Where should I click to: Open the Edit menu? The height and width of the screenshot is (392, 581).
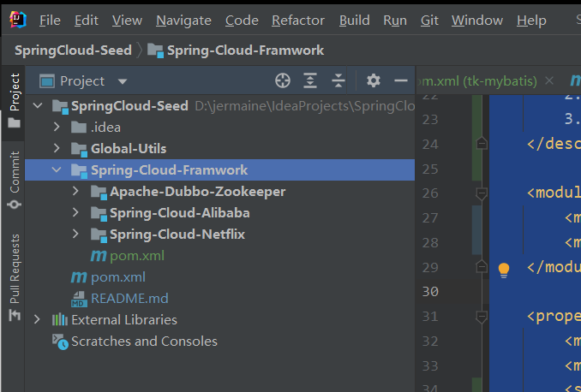pos(87,21)
